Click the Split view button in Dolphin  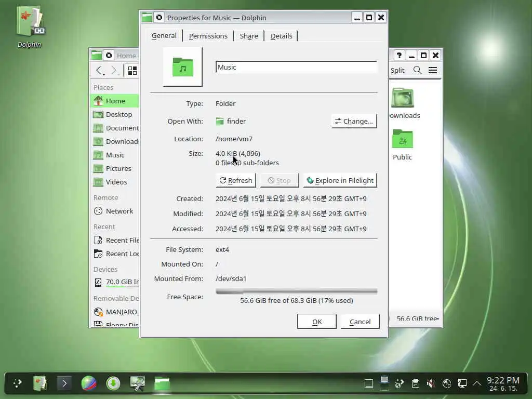point(397,70)
